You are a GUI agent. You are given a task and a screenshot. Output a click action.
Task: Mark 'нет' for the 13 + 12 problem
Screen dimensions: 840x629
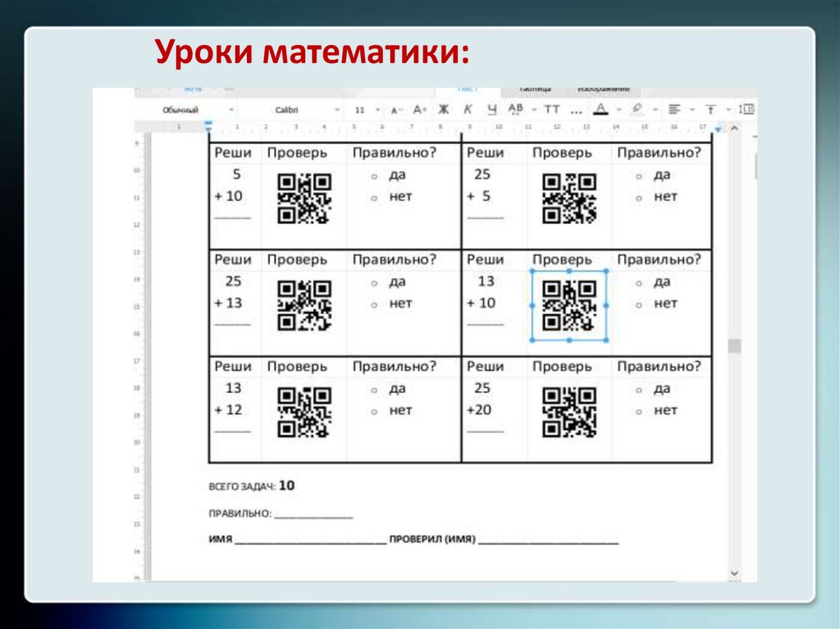tap(374, 412)
